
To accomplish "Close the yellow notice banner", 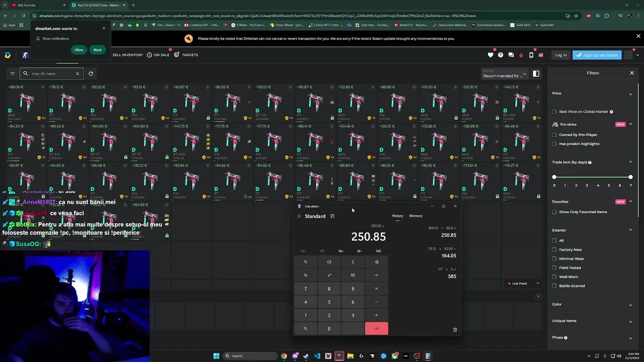I will tap(638, 36).
